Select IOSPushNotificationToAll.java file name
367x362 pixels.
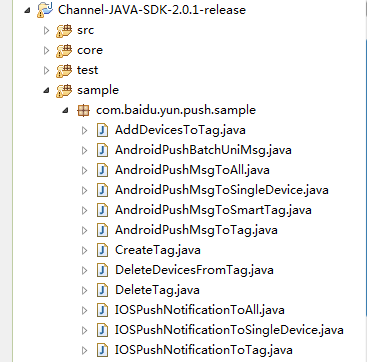pos(200,310)
